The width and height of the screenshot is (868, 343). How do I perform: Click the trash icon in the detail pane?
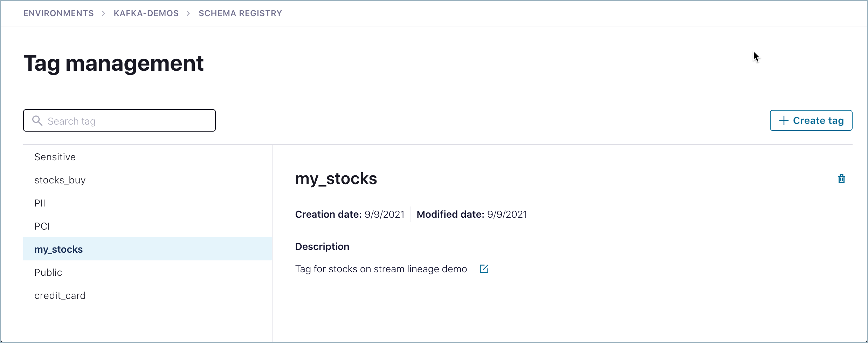[841, 178]
